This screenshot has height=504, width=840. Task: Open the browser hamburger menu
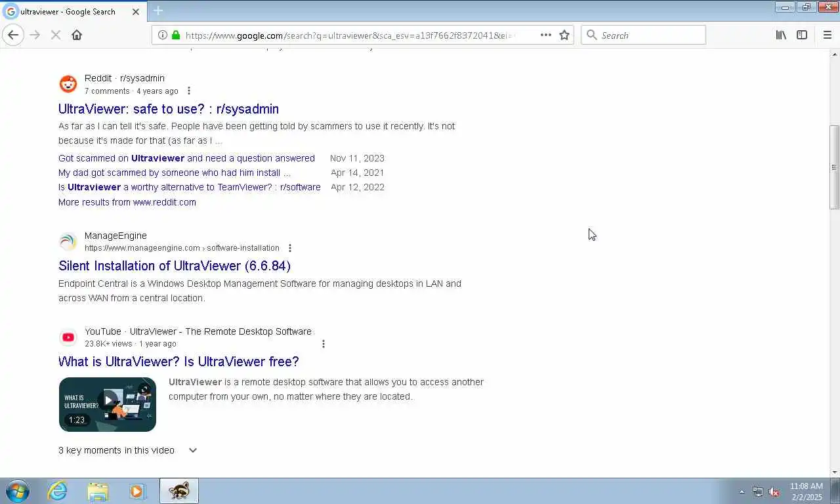pos(827,35)
